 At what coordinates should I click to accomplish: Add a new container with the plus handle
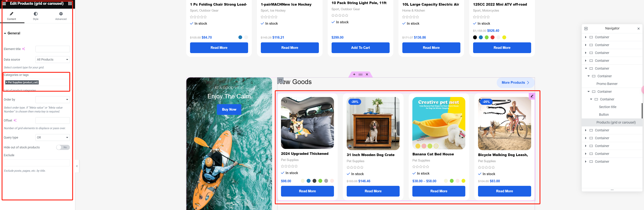354,74
